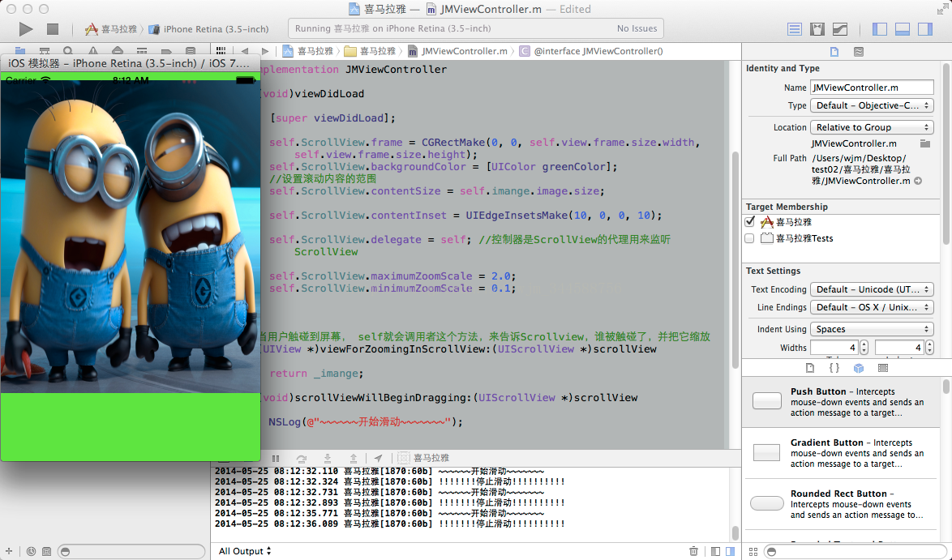Open the File Template library tab
The height and width of the screenshot is (560, 952).
(810, 368)
